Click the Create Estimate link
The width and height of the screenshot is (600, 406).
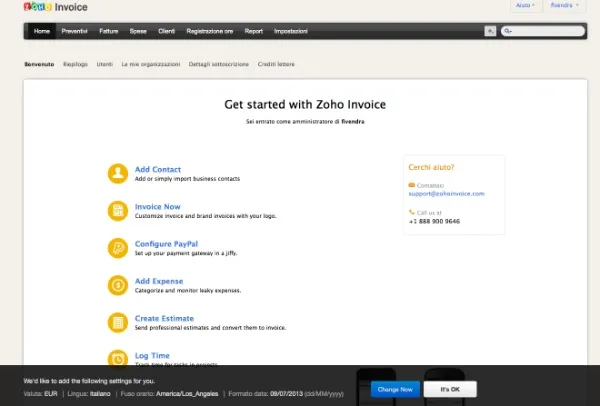[x=164, y=318]
